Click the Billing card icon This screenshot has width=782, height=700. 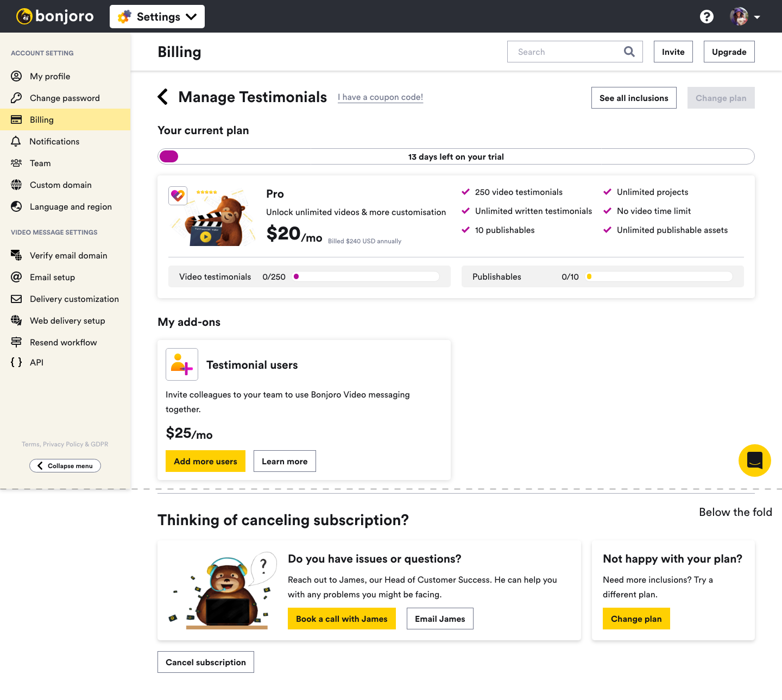pos(16,119)
